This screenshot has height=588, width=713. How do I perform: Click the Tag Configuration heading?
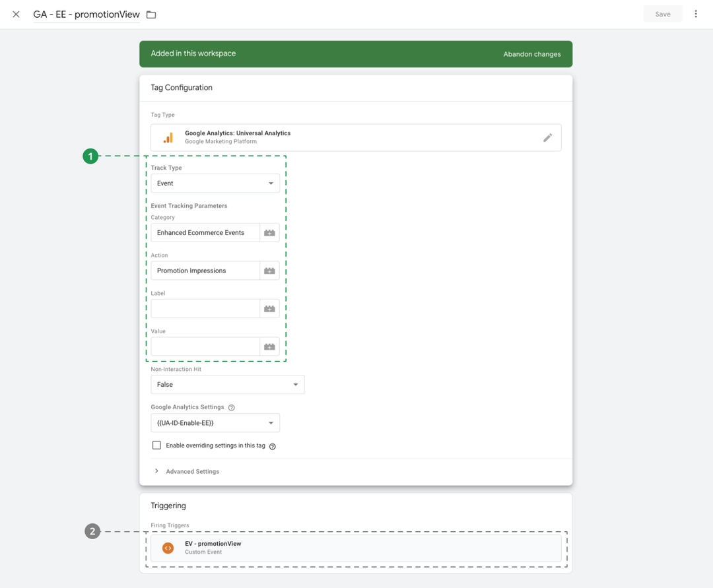tap(182, 88)
